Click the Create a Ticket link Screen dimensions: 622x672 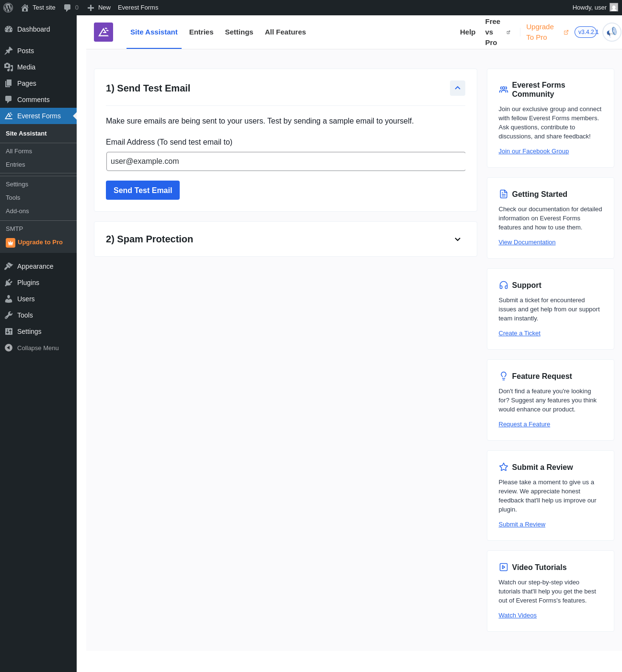(x=519, y=333)
